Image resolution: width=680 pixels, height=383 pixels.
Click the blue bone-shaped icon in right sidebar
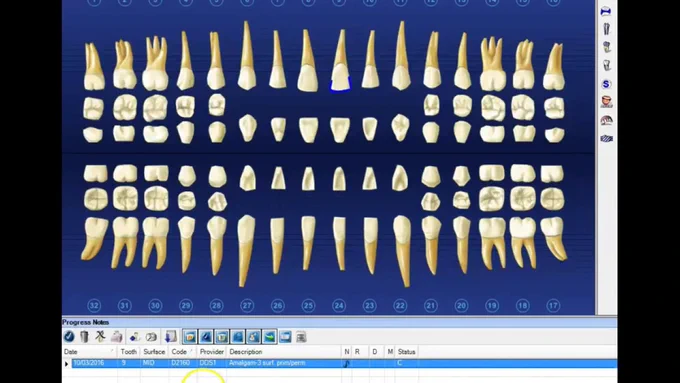pos(606,11)
